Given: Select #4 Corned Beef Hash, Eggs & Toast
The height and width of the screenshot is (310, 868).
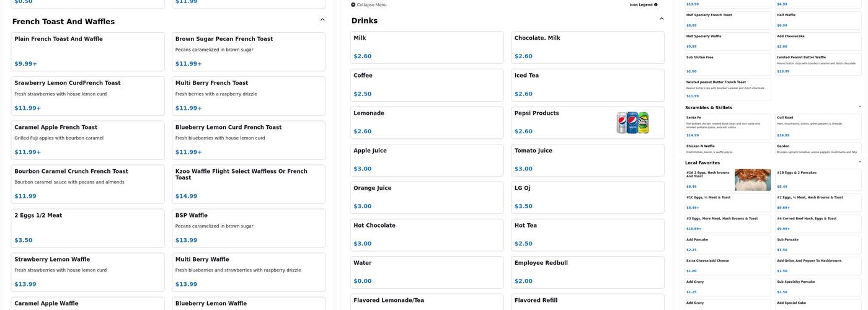Looking at the screenshot, I should click(x=818, y=223).
